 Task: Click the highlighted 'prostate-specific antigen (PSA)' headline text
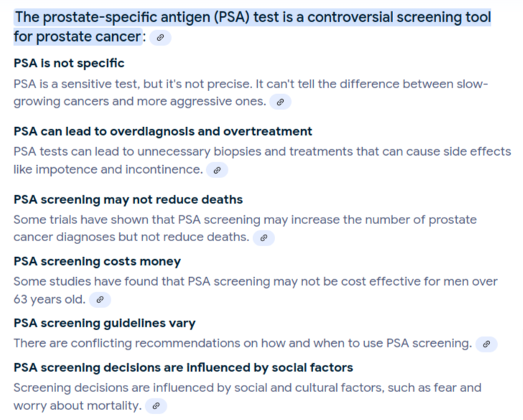pos(147,17)
